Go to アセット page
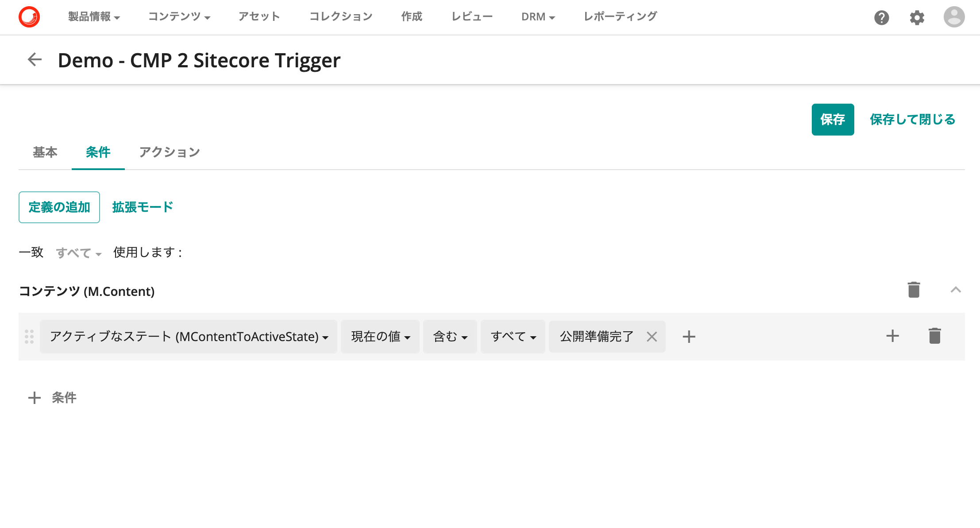Image resolution: width=980 pixels, height=528 pixels. (x=259, y=17)
